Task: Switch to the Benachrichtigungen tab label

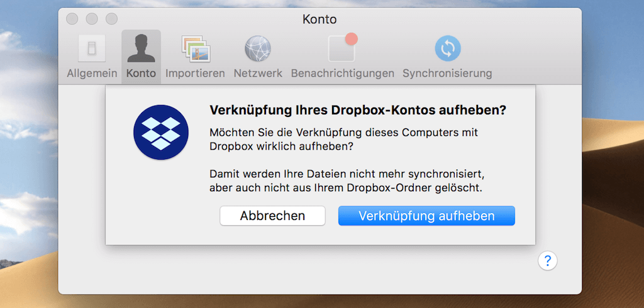Action: (343, 74)
